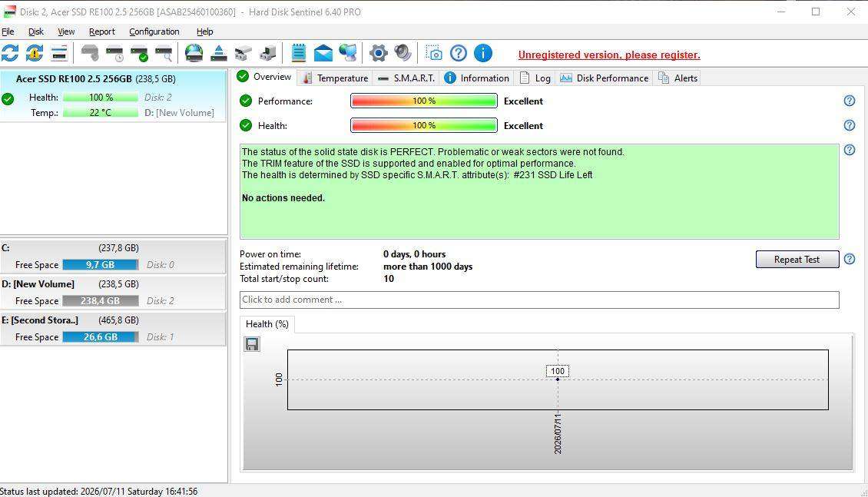This screenshot has width=868, height=497.
Task: Click the toolbar question mark help icon
Action: [459, 53]
